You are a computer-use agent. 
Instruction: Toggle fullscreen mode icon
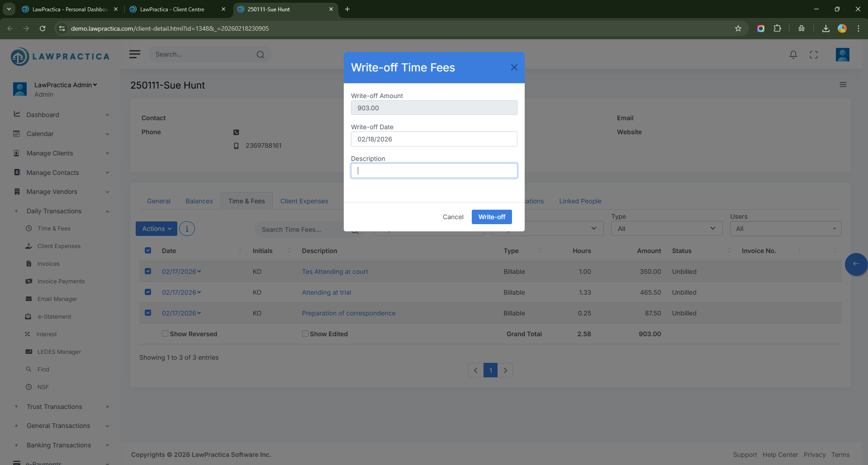pyautogui.click(x=813, y=55)
